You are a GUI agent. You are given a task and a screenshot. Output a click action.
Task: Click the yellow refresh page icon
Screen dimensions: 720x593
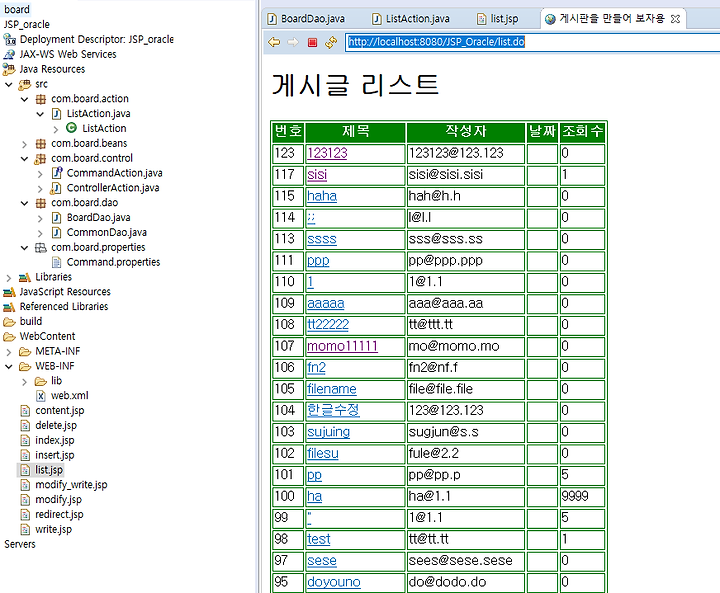tap(331, 42)
